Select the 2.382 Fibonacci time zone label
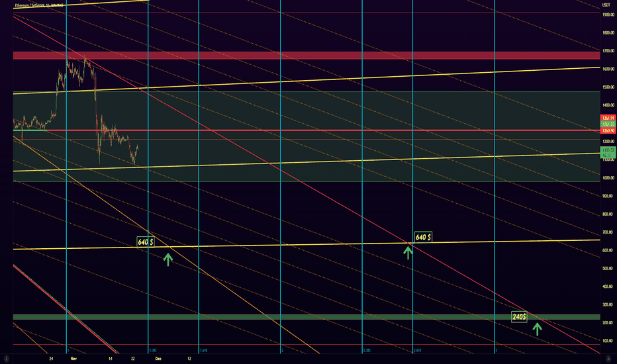The height and width of the screenshot is (364, 617). [367, 350]
